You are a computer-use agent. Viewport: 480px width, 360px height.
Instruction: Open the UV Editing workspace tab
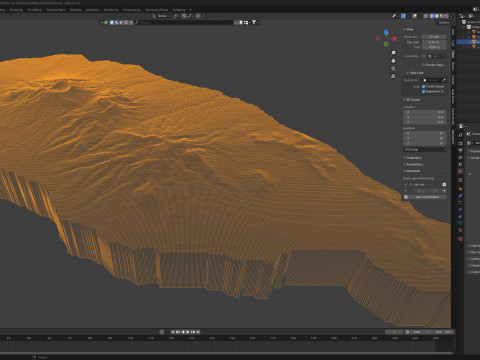pyautogui.click(x=35, y=10)
